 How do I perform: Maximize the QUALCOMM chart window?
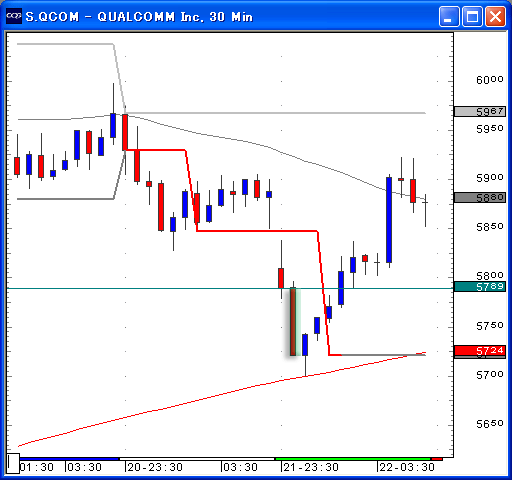[x=472, y=16]
